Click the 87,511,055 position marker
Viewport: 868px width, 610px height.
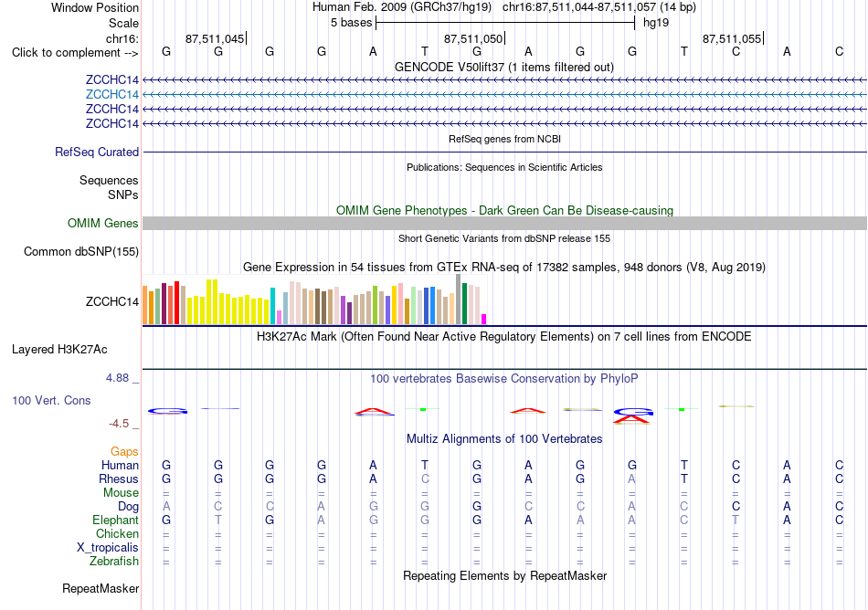click(732, 38)
